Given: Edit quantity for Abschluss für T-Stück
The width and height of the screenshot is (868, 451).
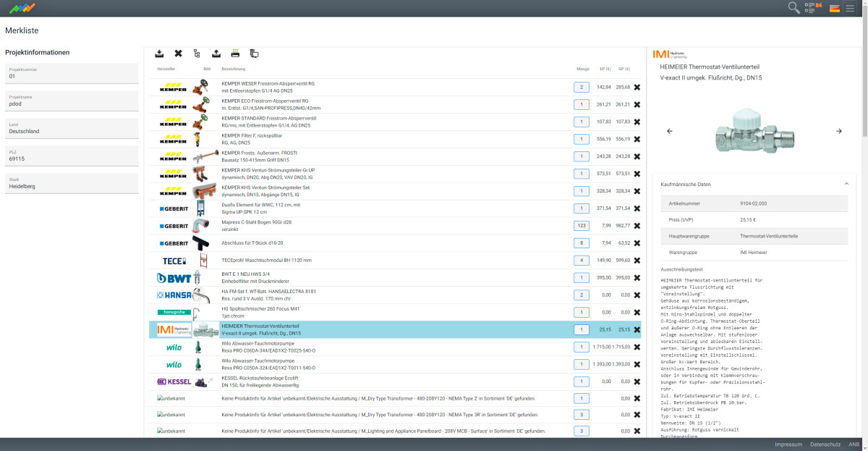Looking at the screenshot, I should [582, 243].
